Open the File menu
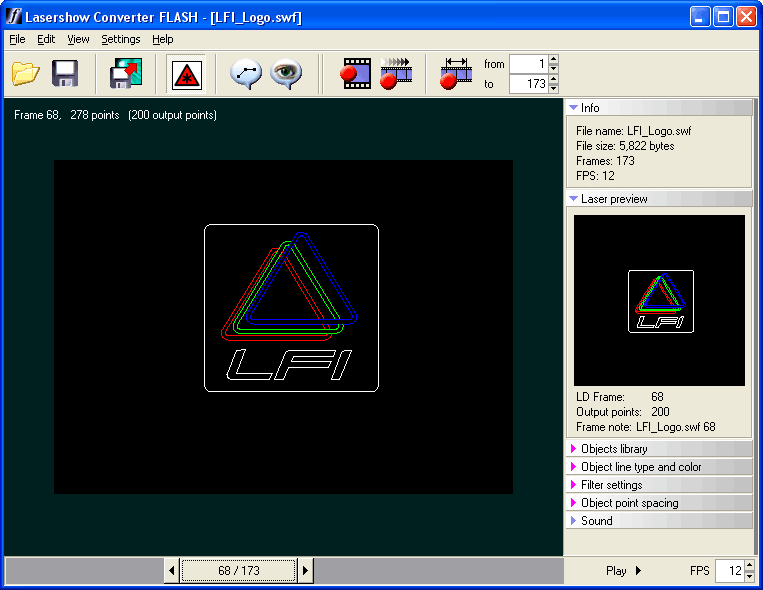Screen dimensions: 763x590 point(18,39)
